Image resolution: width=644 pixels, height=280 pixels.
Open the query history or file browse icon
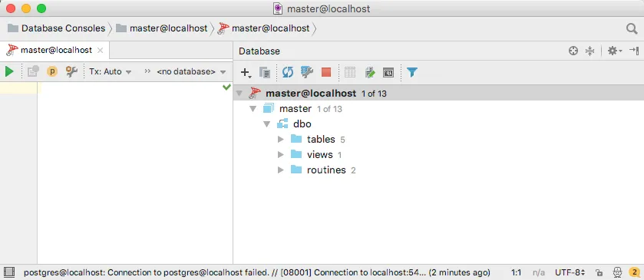(33, 71)
